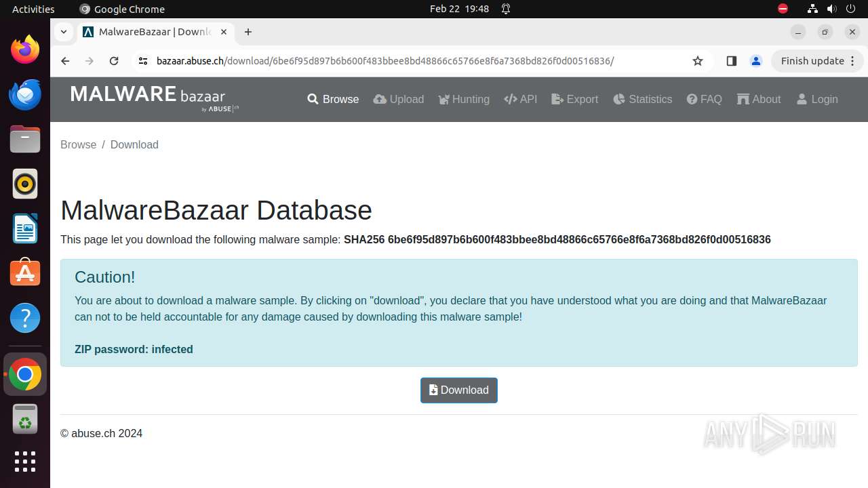Click the Google Chrome dock icon
868x488 pixels.
(x=25, y=374)
